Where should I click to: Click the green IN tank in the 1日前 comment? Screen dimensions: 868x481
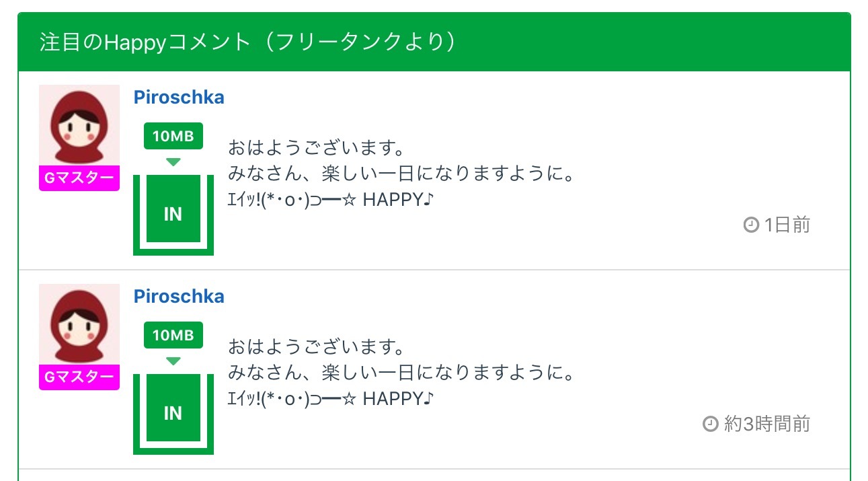(x=173, y=214)
